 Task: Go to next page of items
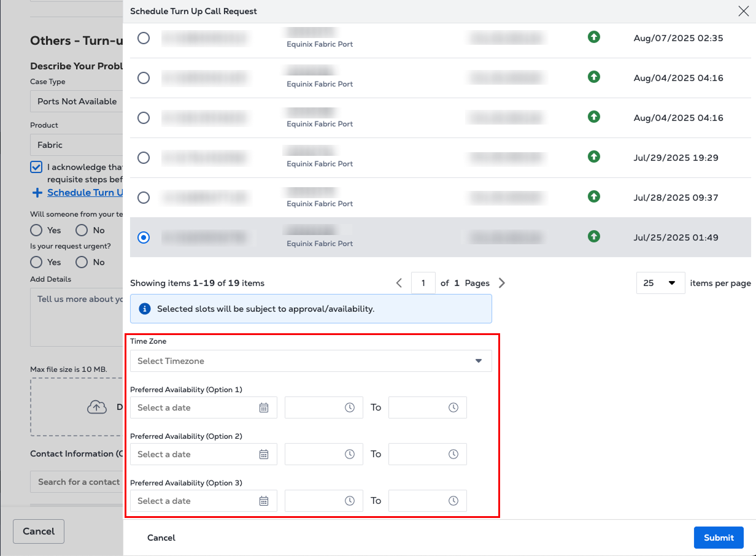tap(502, 283)
